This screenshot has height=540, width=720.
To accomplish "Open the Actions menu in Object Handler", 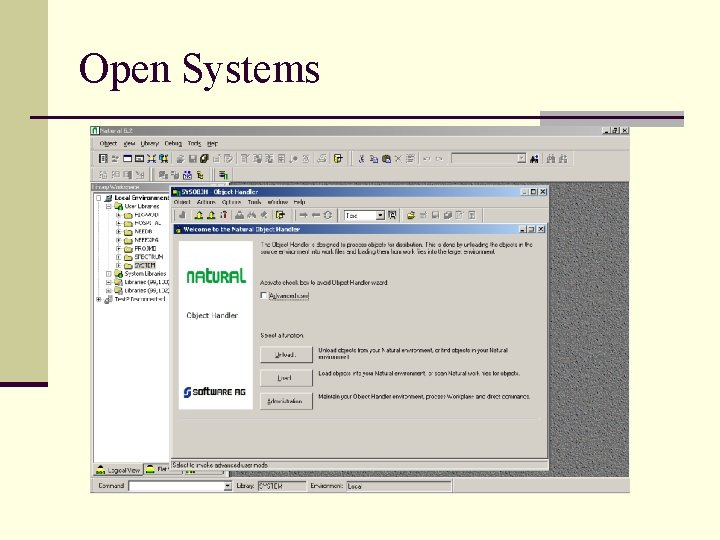I will point(206,202).
